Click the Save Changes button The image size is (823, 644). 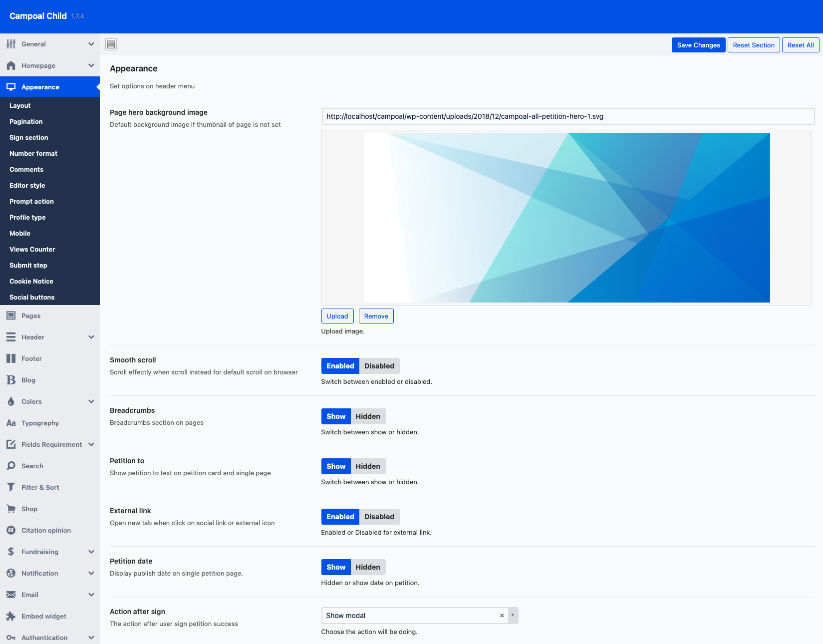click(698, 45)
